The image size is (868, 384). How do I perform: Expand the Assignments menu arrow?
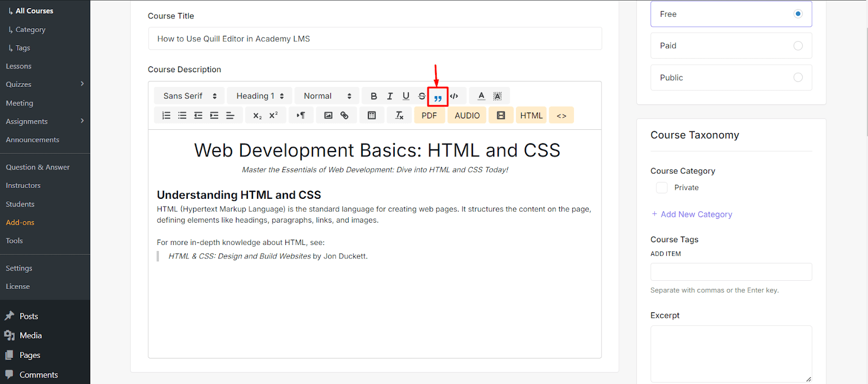tap(82, 121)
